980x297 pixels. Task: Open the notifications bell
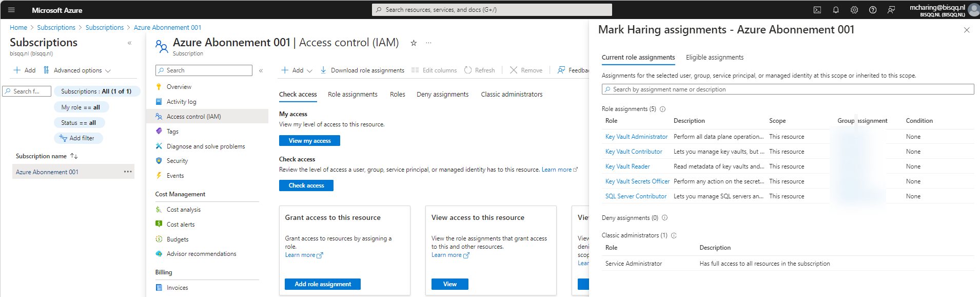tap(836, 10)
